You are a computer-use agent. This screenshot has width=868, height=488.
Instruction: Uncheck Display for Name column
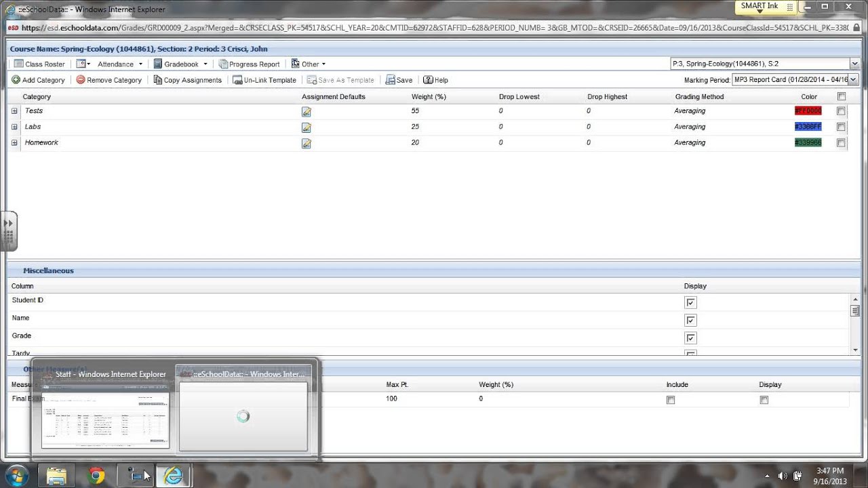(690, 321)
